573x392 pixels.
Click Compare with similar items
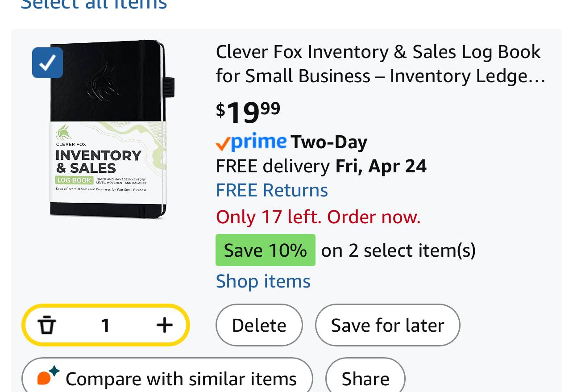pyautogui.click(x=167, y=379)
